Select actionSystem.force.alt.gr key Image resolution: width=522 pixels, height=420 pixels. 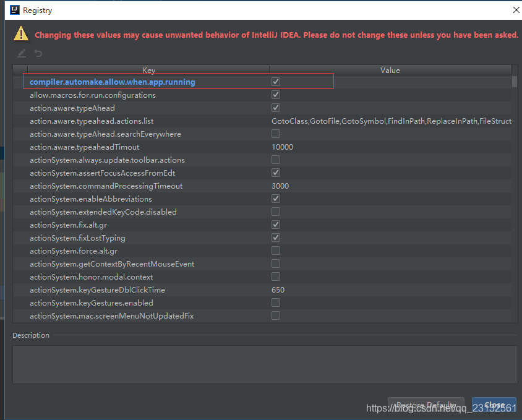pyautogui.click(x=74, y=251)
